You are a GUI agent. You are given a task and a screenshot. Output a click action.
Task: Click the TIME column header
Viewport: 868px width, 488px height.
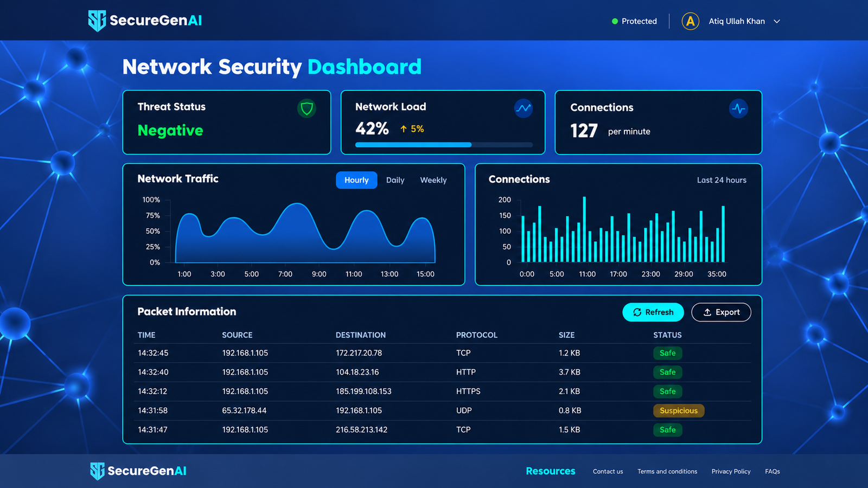click(146, 335)
